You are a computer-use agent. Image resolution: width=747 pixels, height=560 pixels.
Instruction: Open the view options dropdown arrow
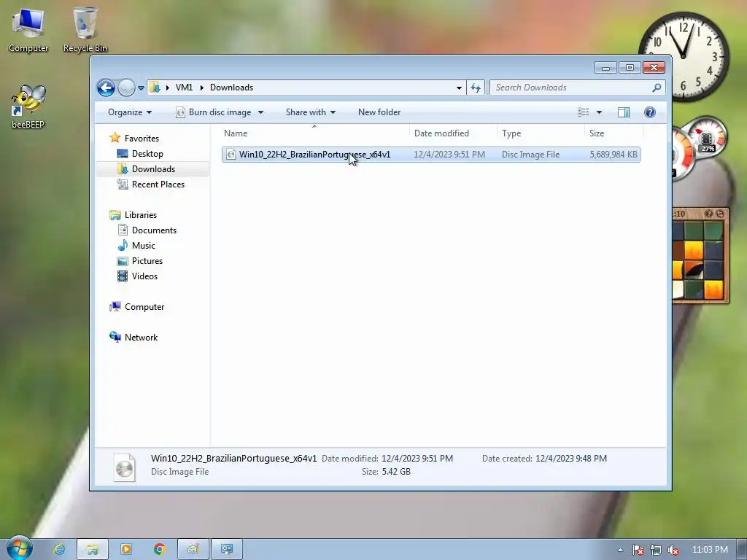[x=600, y=112]
